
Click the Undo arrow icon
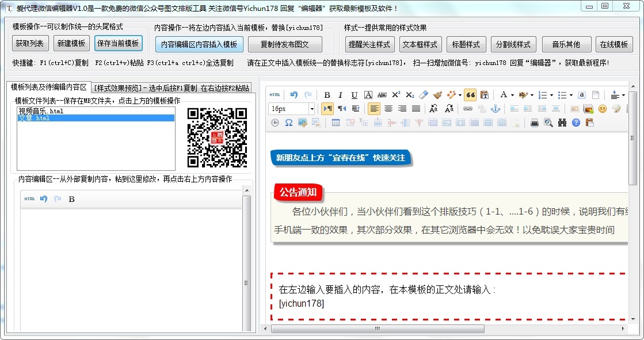pos(295,94)
